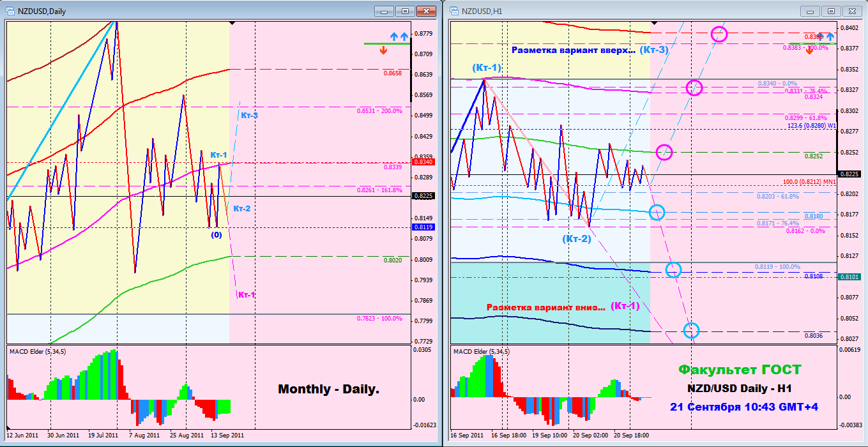Select the topmost magenta circle in H1 chart

[x=719, y=34]
